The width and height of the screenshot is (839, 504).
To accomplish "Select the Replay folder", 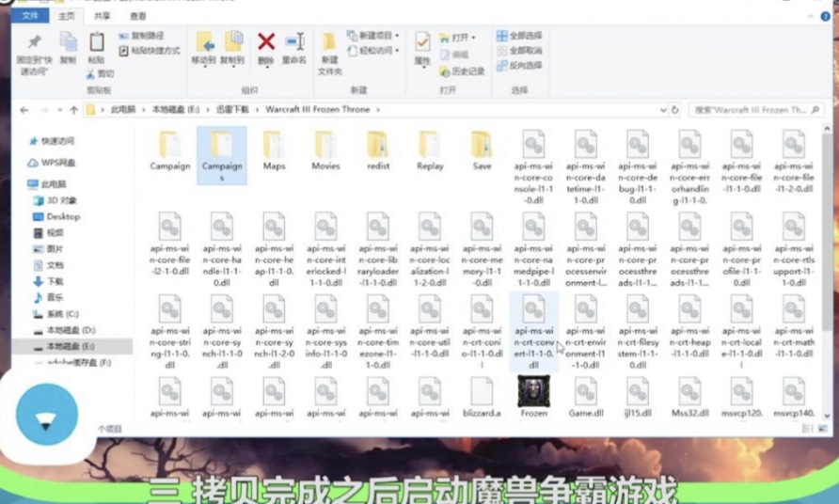I will 430,150.
